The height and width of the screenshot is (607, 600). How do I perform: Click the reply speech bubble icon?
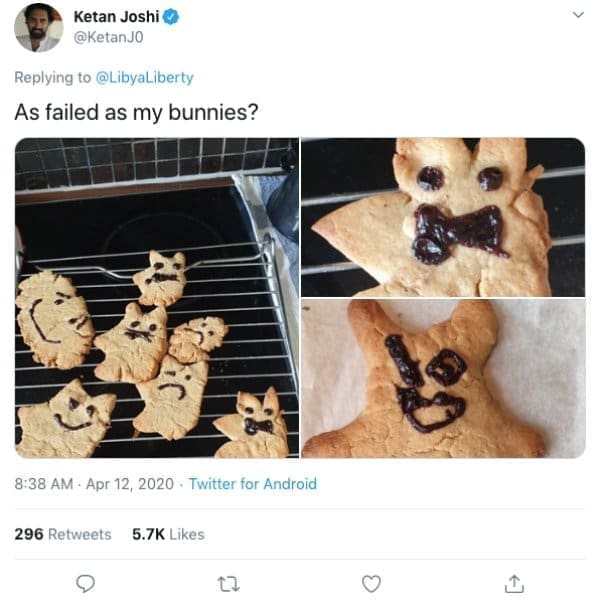(x=86, y=582)
